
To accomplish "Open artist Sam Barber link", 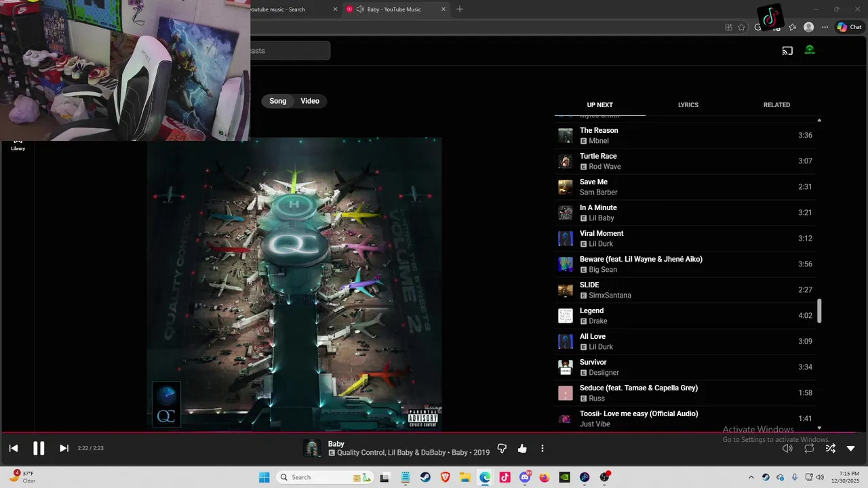I will (599, 192).
